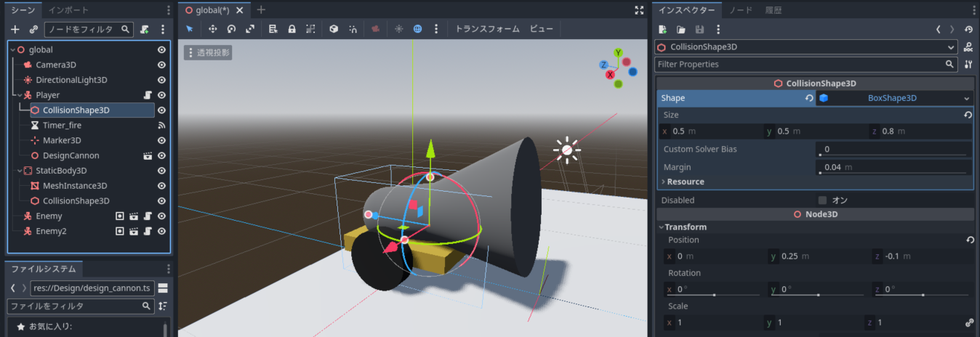
Task: Open the BoxShape3D shape dropdown
Action: [x=894, y=98]
